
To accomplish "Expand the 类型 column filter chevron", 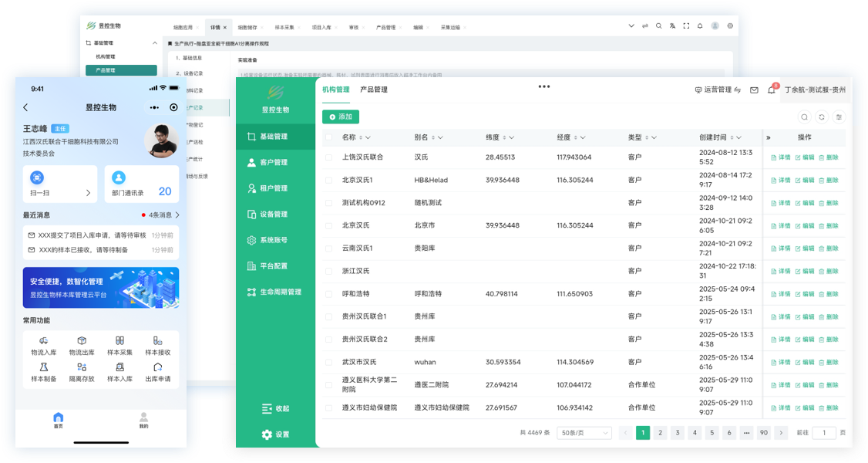I will pos(654,138).
